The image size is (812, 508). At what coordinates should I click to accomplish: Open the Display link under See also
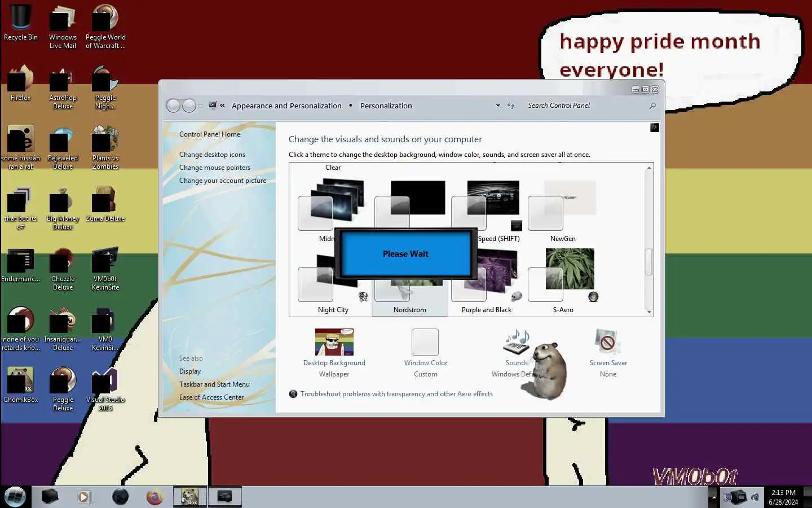tap(190, 371)
